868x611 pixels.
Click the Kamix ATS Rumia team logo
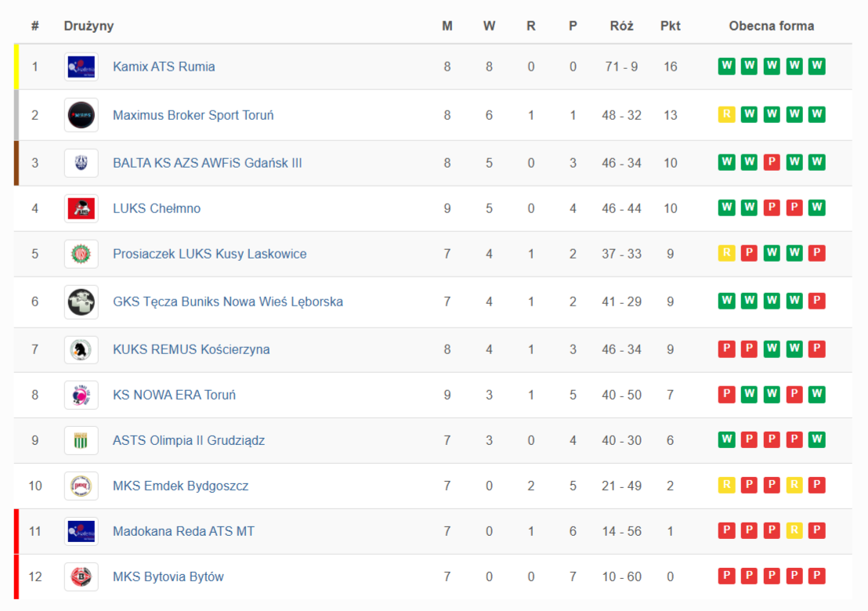click(81, 67)
